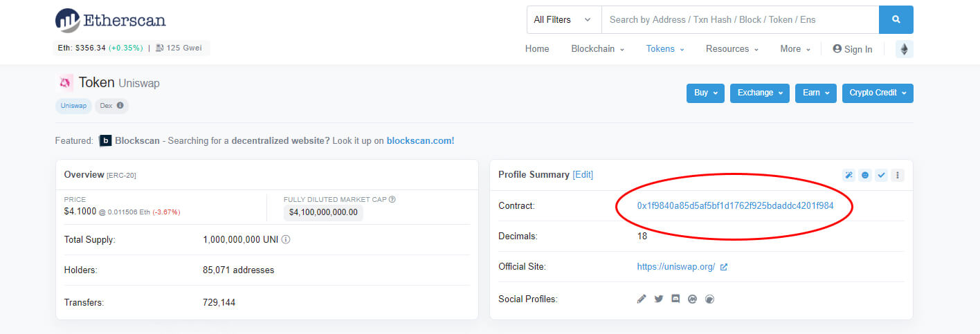This screenshot has width=980, height=334.
Task: Open the CoinGecko social profile icon
Action: (709, 299)
